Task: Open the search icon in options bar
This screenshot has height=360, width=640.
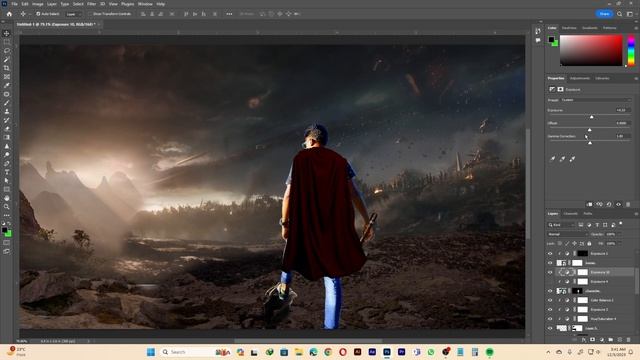Action: point(620,14)
